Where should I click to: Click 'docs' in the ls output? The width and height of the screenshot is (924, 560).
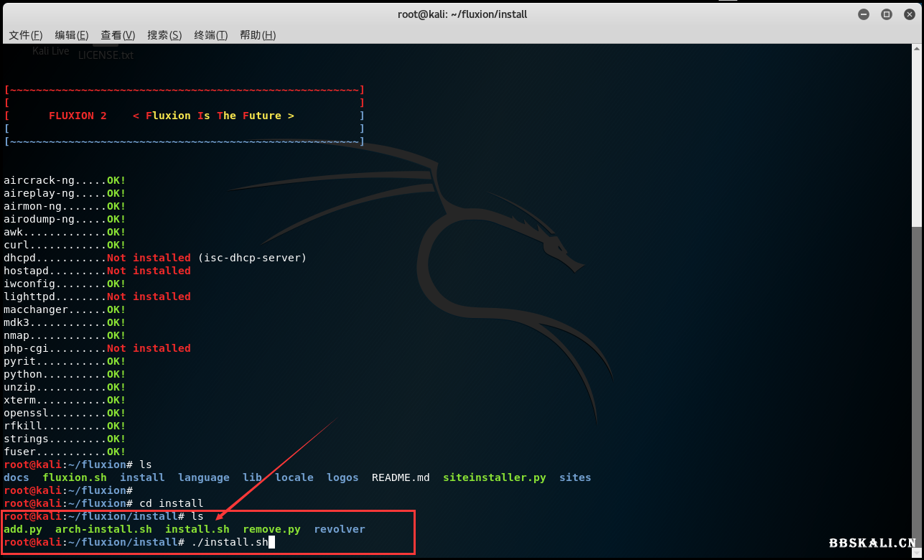pos(17,477)
